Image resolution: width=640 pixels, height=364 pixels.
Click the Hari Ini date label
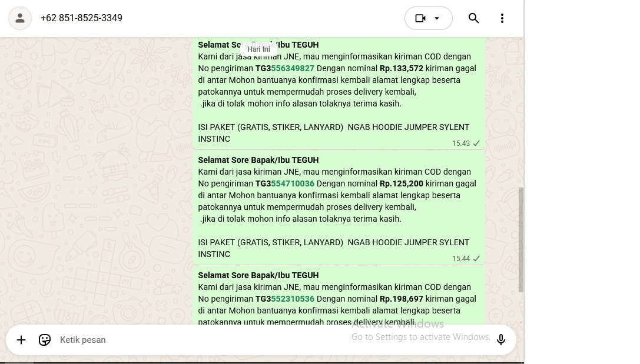pyautogui.click(x=259, y=49)
